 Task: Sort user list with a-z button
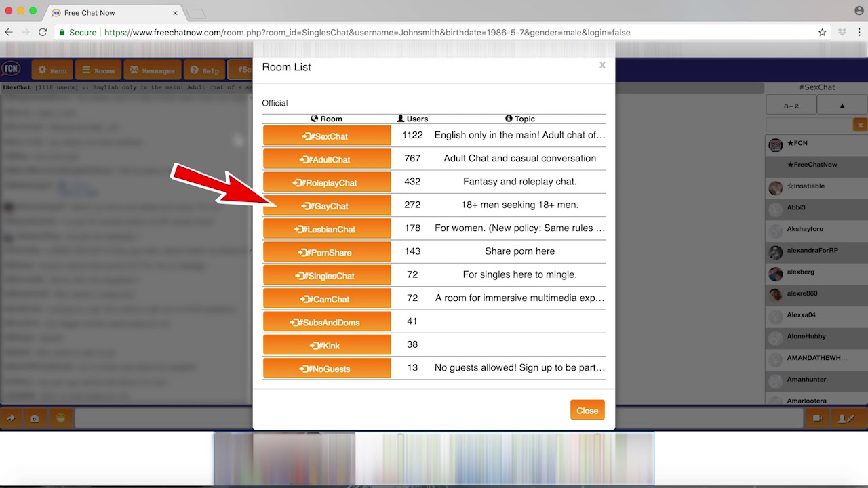coord(791,105)
